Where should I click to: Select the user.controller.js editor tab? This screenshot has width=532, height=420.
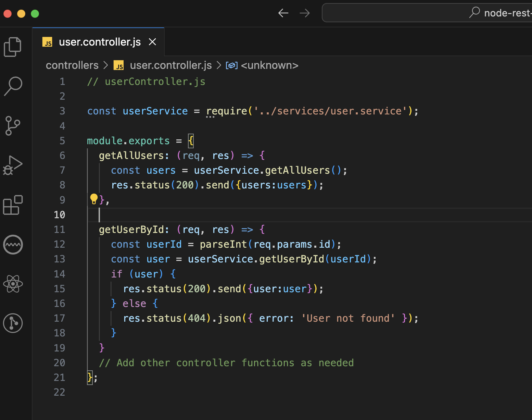tap(99, 42)
